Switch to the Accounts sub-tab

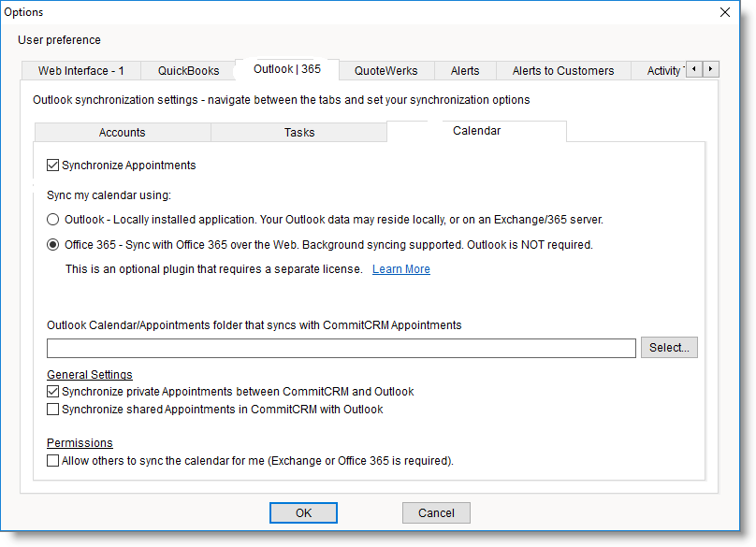[x=122, y=133]
